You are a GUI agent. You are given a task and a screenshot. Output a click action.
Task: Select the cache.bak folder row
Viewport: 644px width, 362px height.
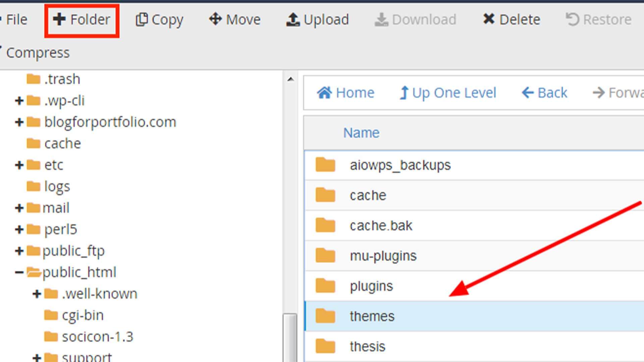click(x=474, y=226)
